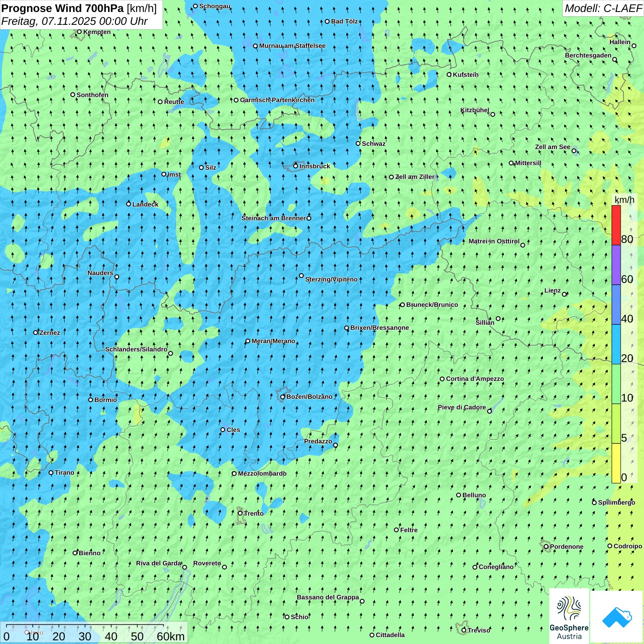
Task: Click the Lienz location marker dot
Action: click(x=564, y=294)
